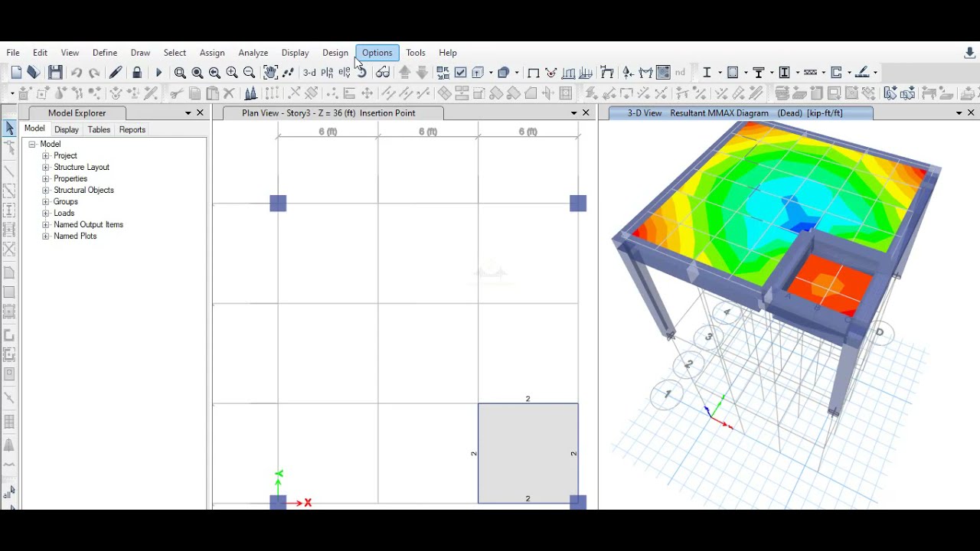Open the 3-D View window dropdown arrow
This screenshot has width=980, height=551.
pyautogui.click(x=959, y=113)
